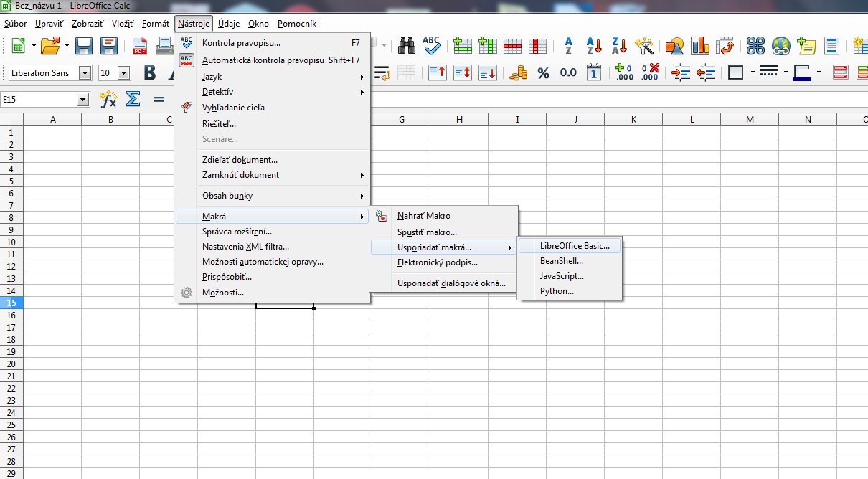Delete rows using the red rows icon
The height and width of the screenshot is (479, 868).
pos(512,47)
